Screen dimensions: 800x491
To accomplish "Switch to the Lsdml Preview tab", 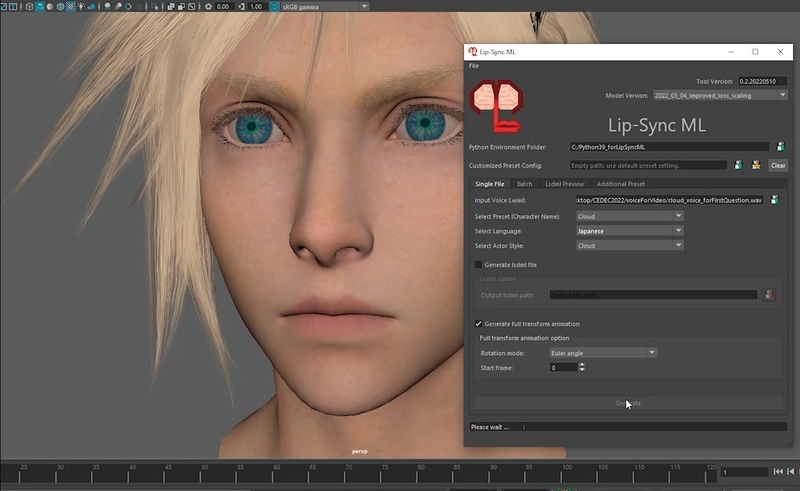I will click(564, 184).
